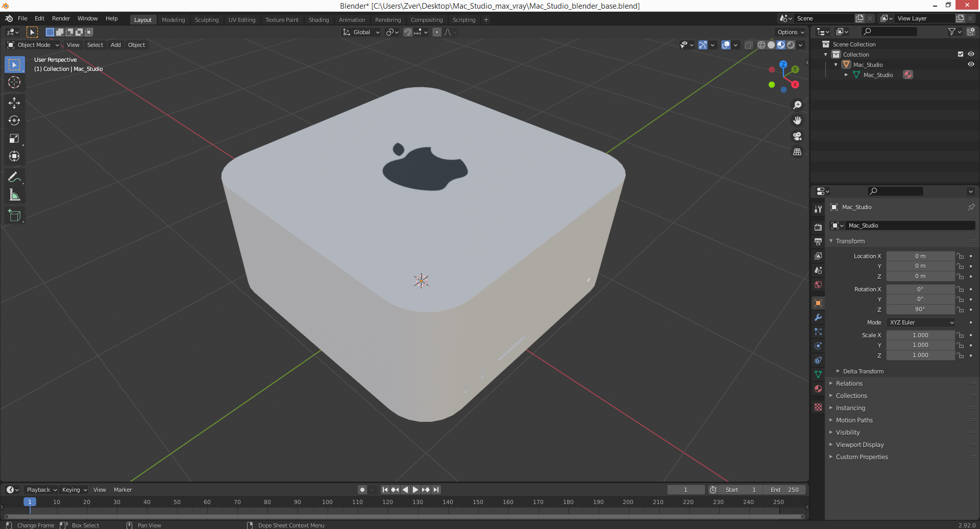Toggle Rotation Z lock

960,309
